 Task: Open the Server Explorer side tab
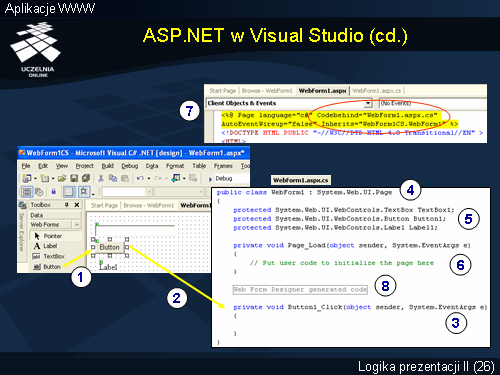coord(22,232)
